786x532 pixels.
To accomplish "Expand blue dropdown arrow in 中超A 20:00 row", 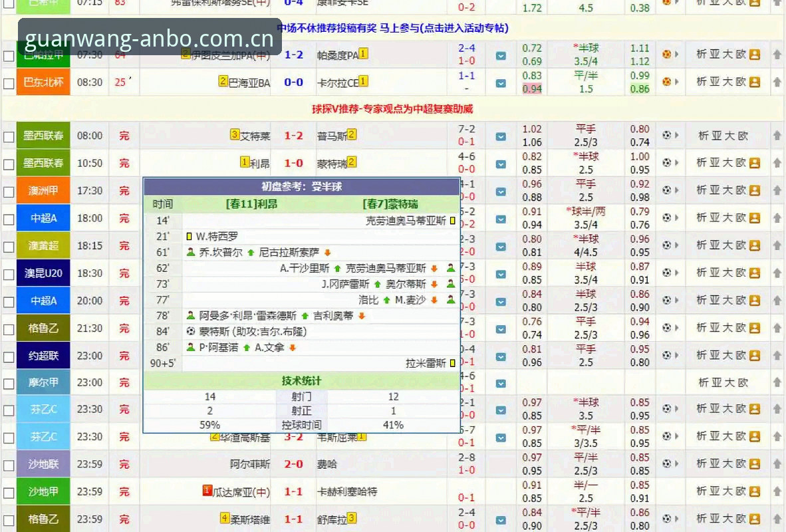I will (x=501, y=302).
